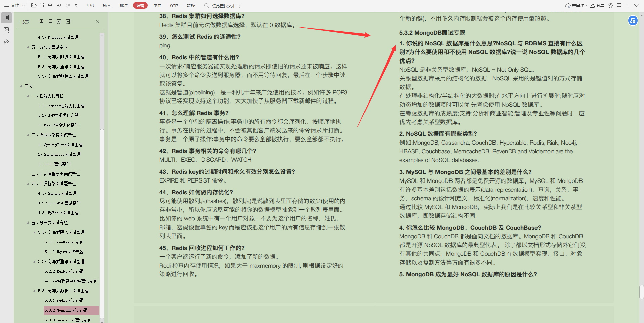
Task: Open the 文件 menu
Action: [14, 5]
